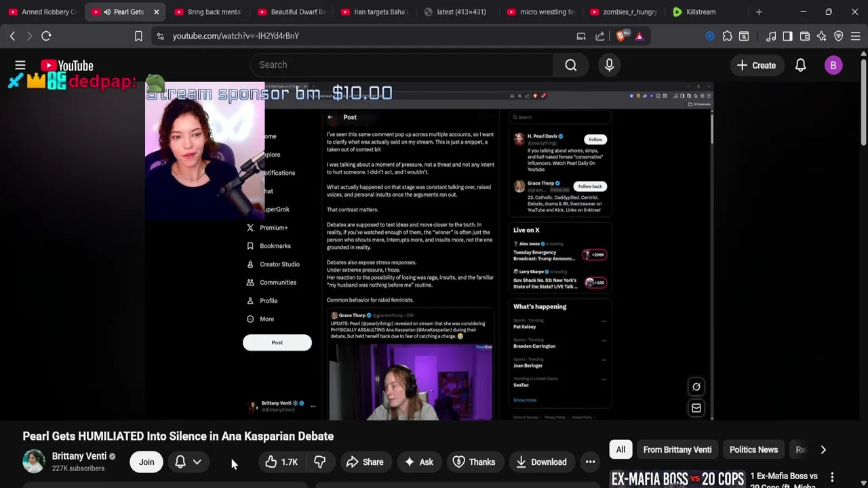Click the browser back arrow
The width and height of the screenshot is (868, 488).
12,36
